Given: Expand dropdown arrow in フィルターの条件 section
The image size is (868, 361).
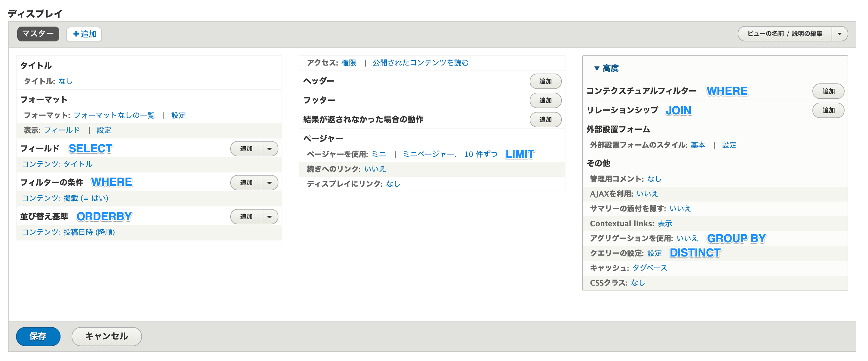Looking at the screenshot, I should (269, 183).
